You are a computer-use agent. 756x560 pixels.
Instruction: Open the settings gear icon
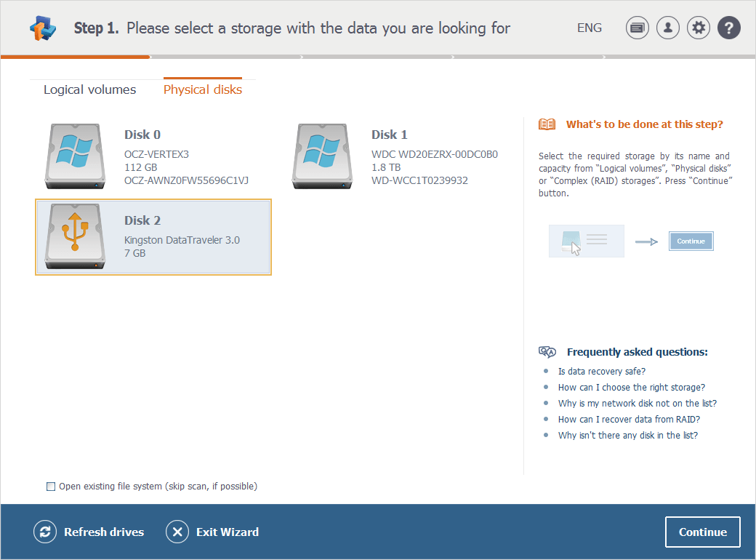[x=698, y=27]
